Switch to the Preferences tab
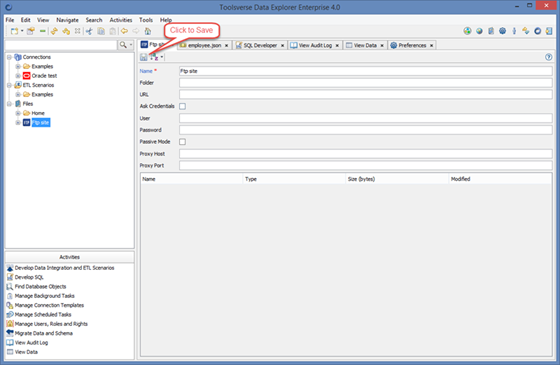The image size is (560, 365). point(412,45)
